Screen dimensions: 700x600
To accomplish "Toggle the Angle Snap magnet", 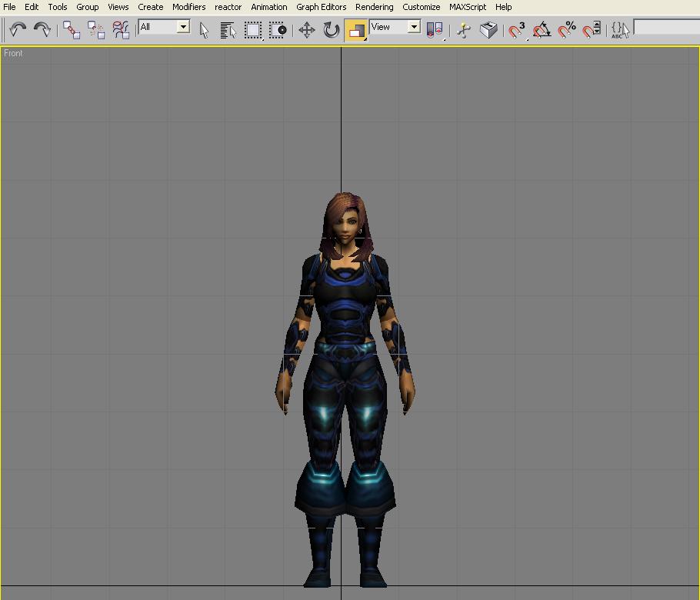I will point(542,30).
